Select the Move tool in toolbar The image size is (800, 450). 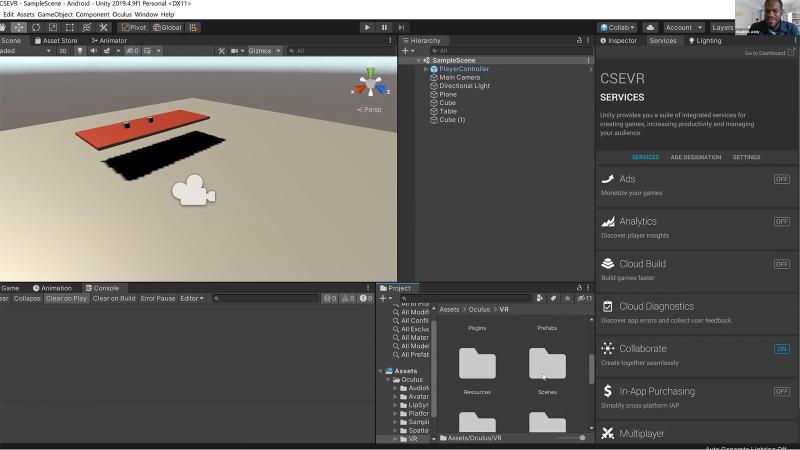[x=19, y=28]
